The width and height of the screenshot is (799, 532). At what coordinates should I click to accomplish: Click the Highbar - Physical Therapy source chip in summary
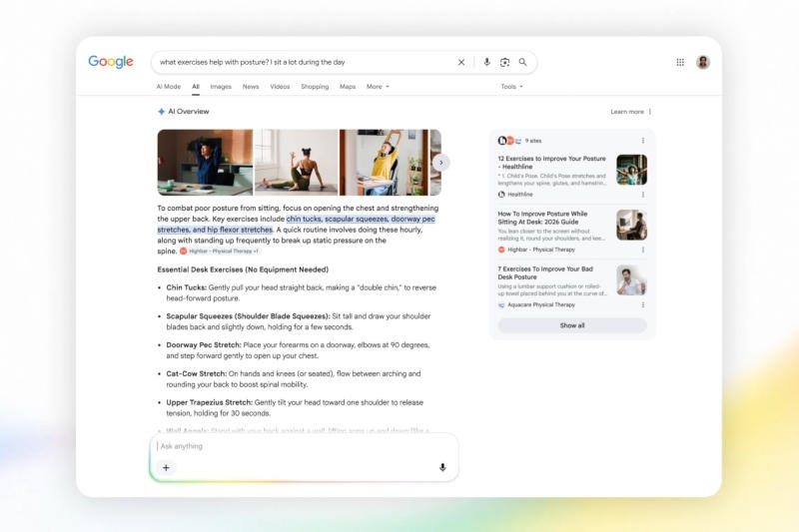click(x=219, y=251)
